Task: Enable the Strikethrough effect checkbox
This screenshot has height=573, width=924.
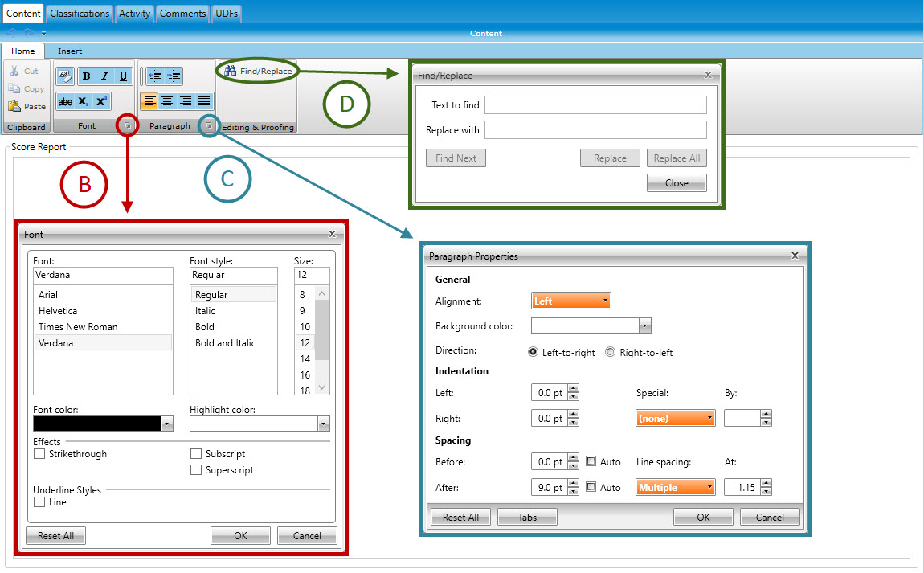Action: pyautogui.click(x=39, y=454)
